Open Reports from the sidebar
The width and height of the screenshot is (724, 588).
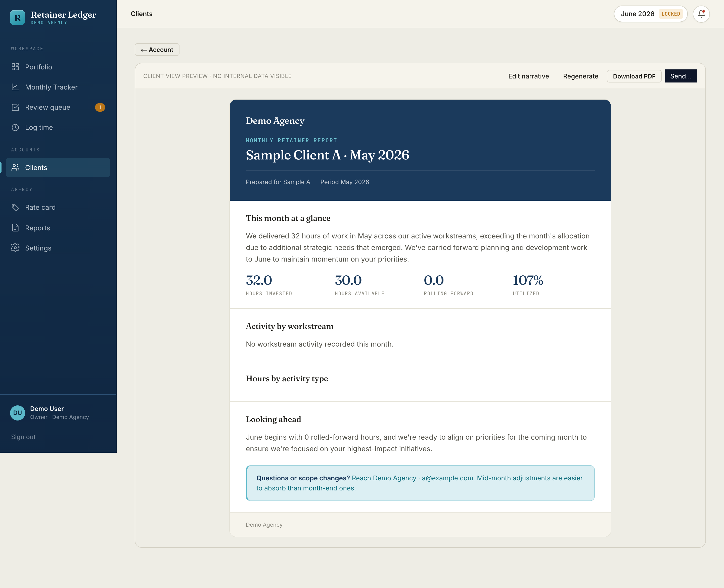pos(58,228)
